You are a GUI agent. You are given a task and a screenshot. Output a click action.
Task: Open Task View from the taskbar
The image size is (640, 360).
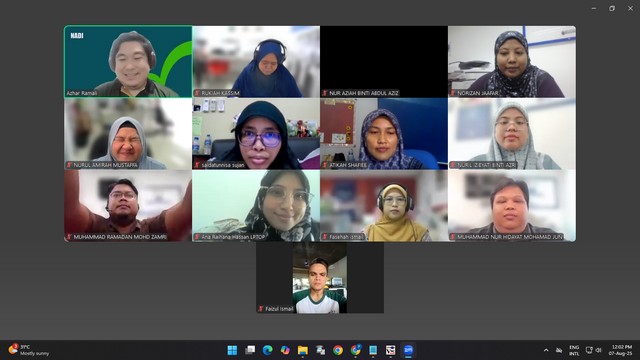coord(250,350)
